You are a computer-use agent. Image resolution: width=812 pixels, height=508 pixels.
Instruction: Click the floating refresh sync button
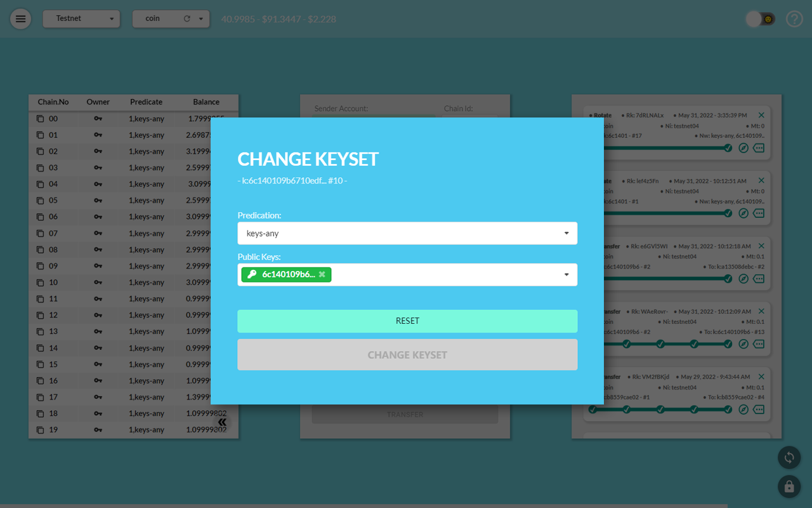pyautogui.click(x=789, y=457)
